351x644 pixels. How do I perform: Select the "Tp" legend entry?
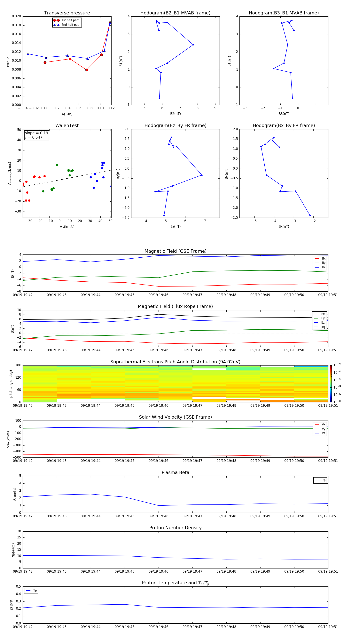pos(31,591)
